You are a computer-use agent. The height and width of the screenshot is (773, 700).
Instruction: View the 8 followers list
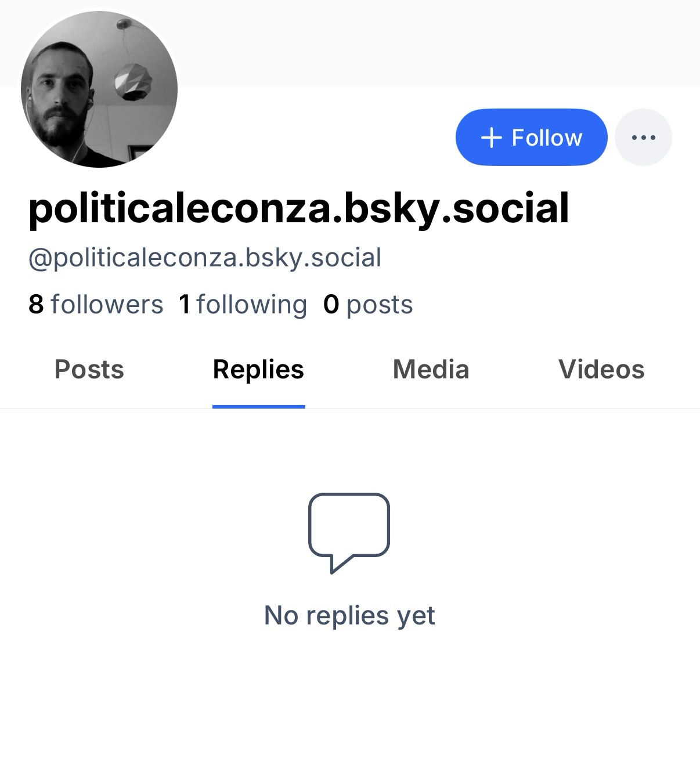pos(96,304)
